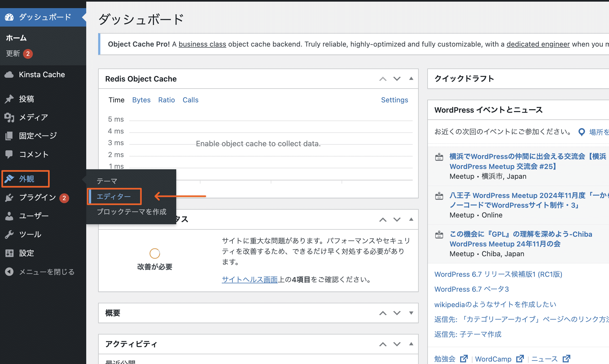Open 設定 via the gear icon
This screenshot has height=364, width=609.
(x=9, y=253)
